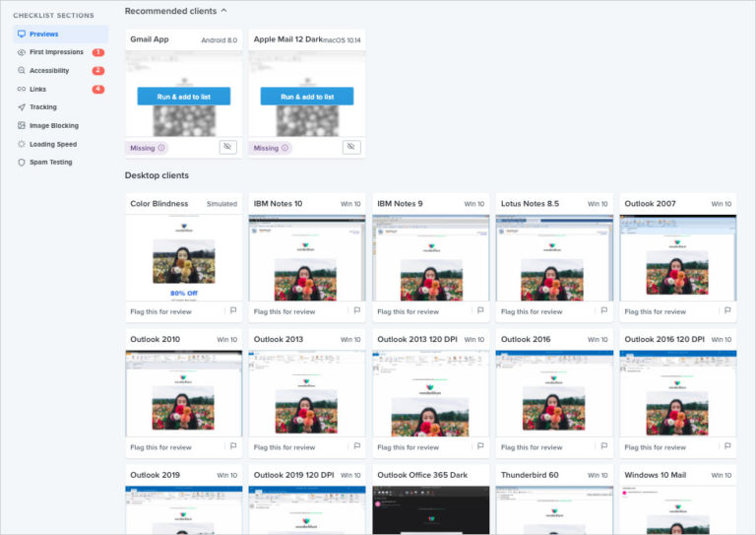Viewport: 756px width, 535px height.
Task: Click the info icon in Gmail App Missing tag
Action: point(161,148)
